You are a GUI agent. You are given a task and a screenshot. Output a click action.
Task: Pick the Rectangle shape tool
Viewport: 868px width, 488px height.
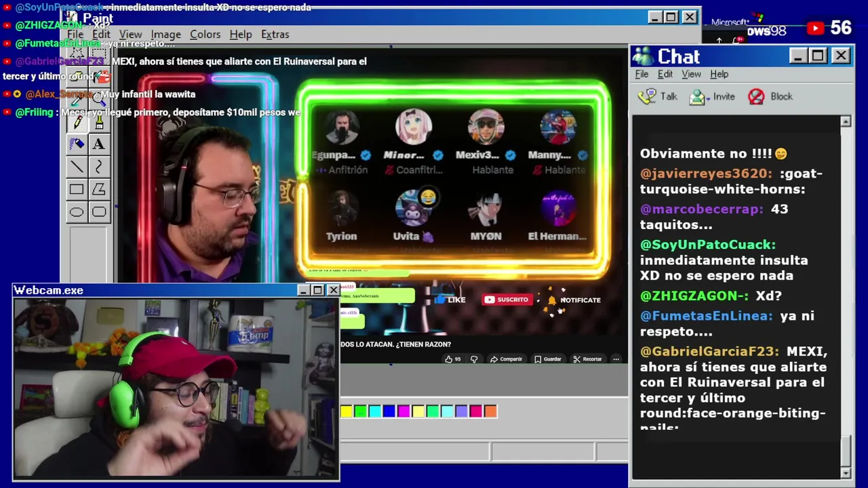tap(77, 190)
